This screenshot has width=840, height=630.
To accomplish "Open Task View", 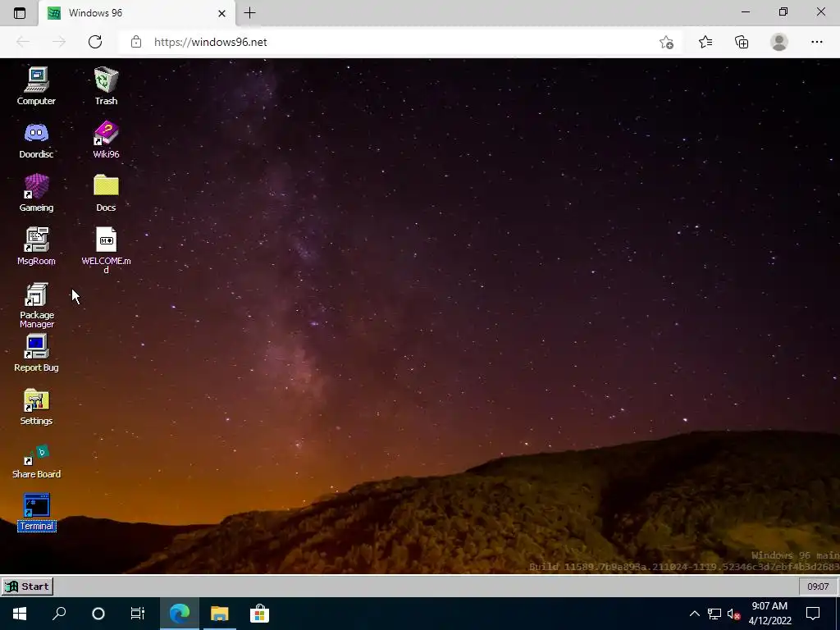I will coord(138,614).
